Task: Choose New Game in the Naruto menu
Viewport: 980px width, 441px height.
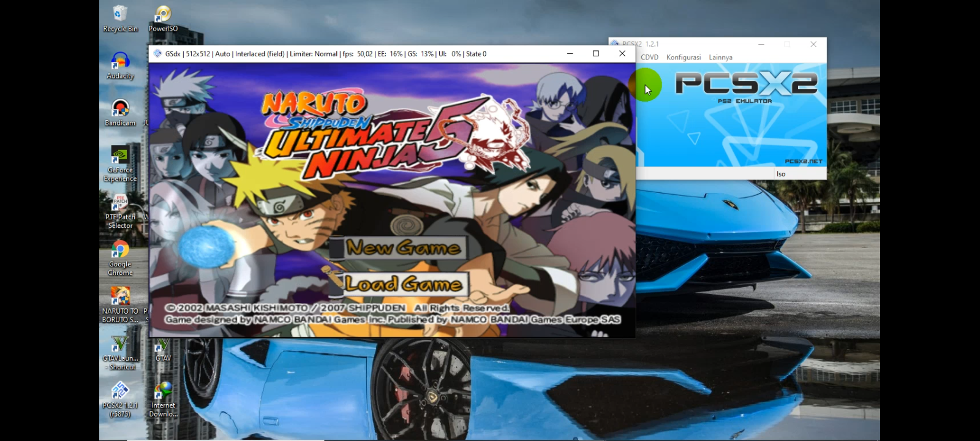Action: [402, 247]
